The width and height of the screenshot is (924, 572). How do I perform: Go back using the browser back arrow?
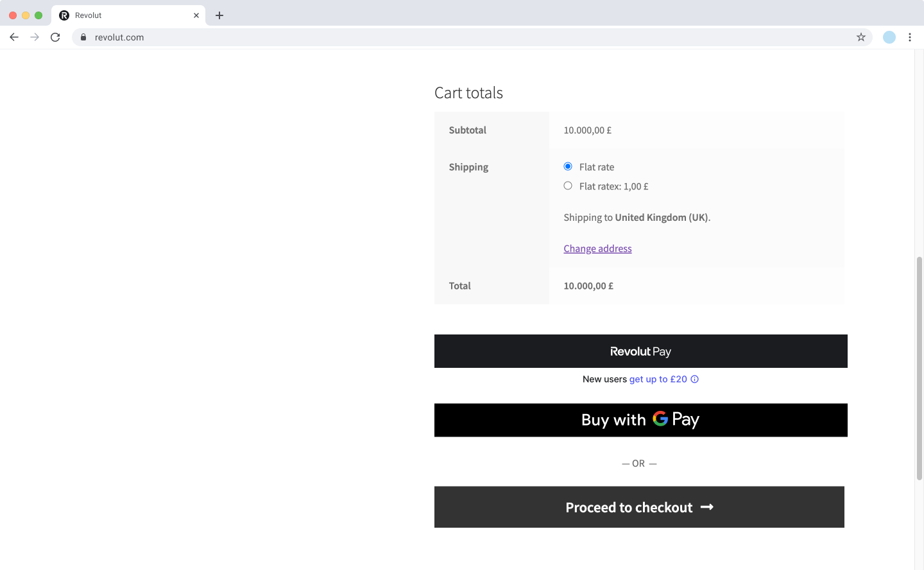[x=14, y=37]
